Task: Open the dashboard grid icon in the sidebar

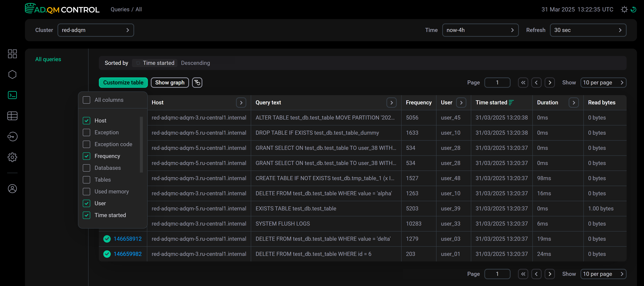Action: coord(12,54)
